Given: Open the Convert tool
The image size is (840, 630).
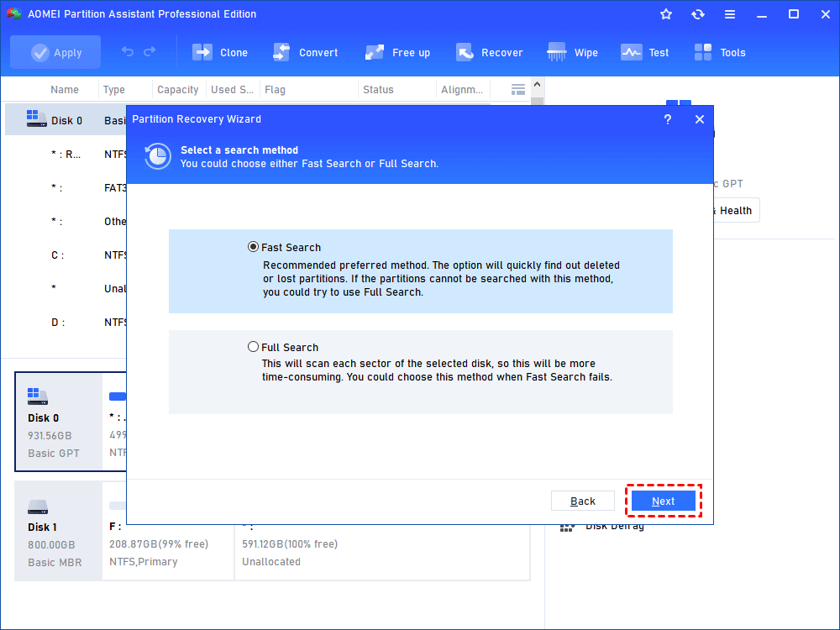Looking at the screenshot, I should (x=306, y=52).
